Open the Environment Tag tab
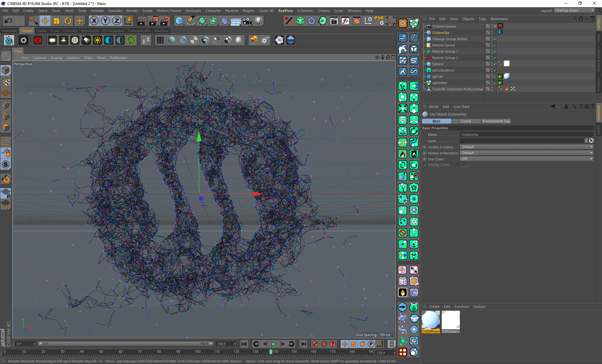Image resolution: width=602 pixels, height=364 pixels. tap(496, 121)
